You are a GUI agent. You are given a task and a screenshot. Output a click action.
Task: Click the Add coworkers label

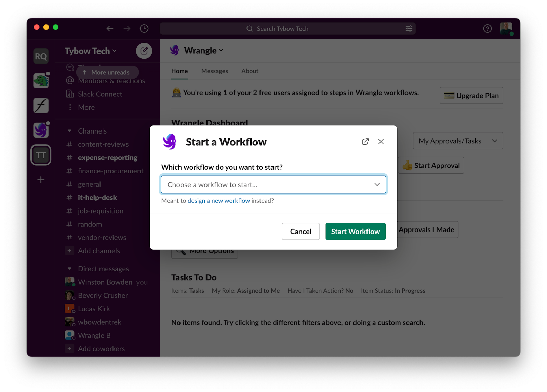point(101,349)
